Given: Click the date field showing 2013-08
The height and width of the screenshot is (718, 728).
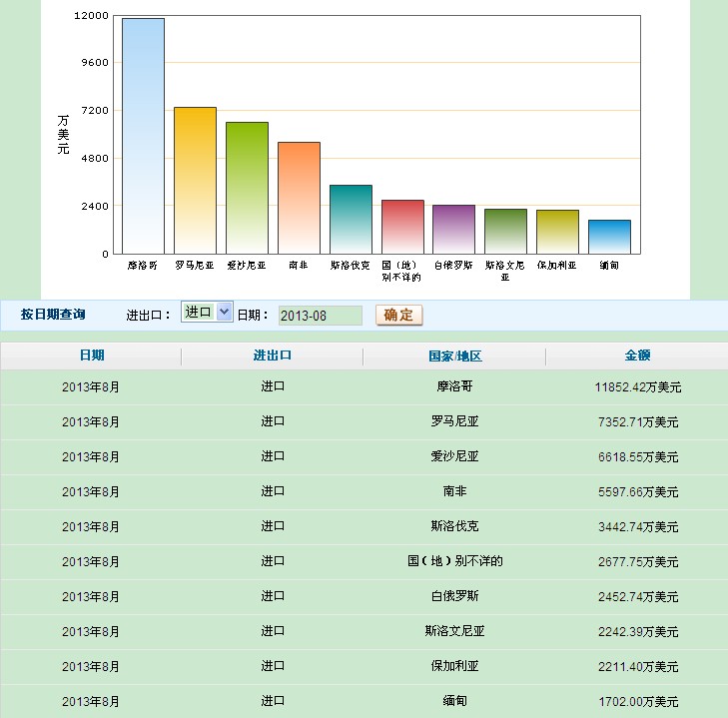Looking at the screenshot, I should pos(320,316).
